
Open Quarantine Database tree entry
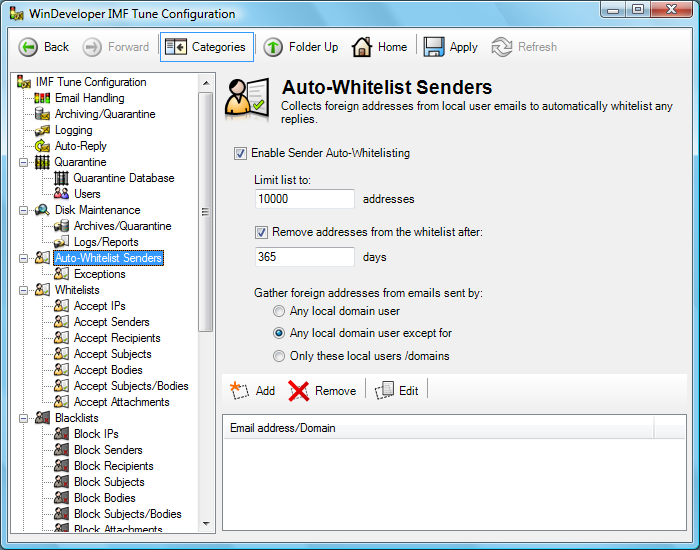(123, 178)
